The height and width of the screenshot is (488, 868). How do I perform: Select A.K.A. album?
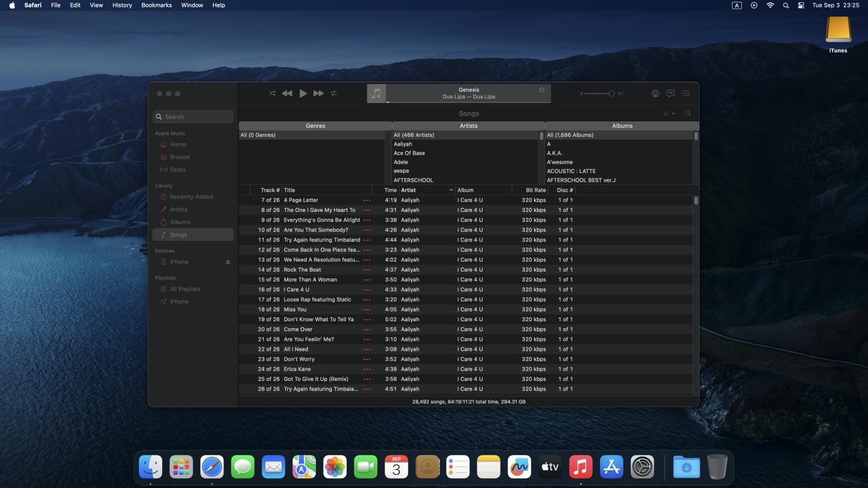[x=619, y=153]
